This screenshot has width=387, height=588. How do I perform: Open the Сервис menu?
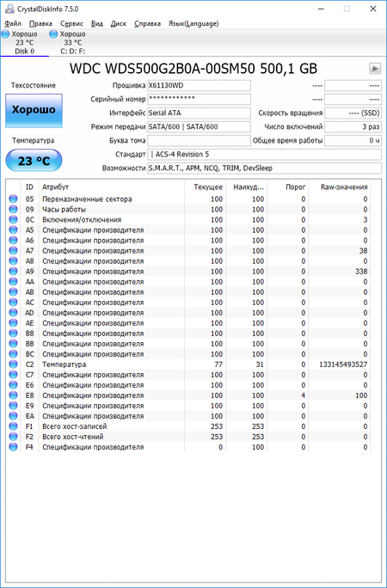(71, 23)
